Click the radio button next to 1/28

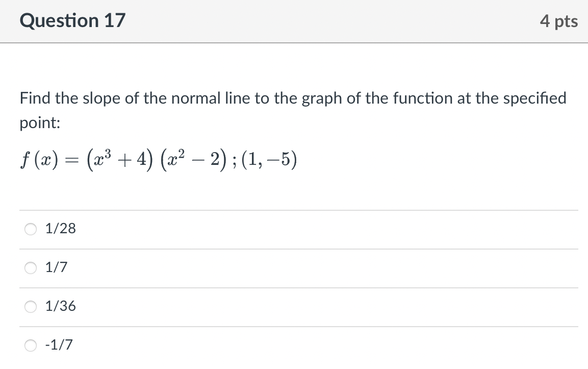click(30, 229)
